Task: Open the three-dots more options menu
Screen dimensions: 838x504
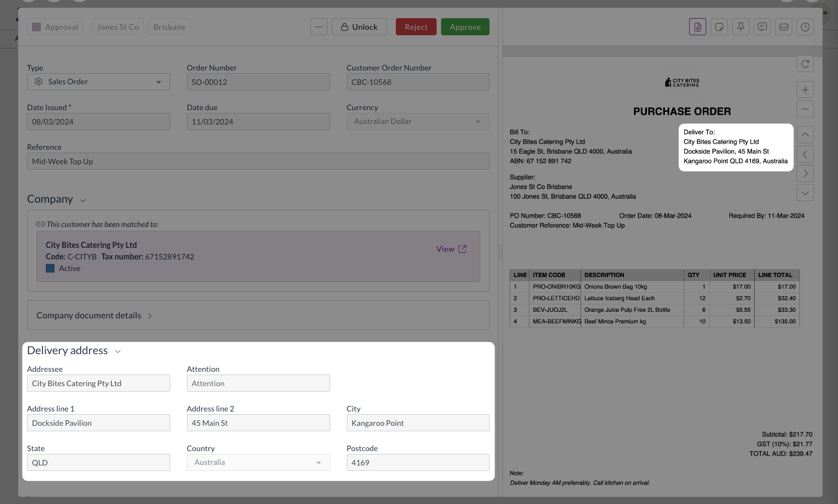Action: tap(319, 26)
